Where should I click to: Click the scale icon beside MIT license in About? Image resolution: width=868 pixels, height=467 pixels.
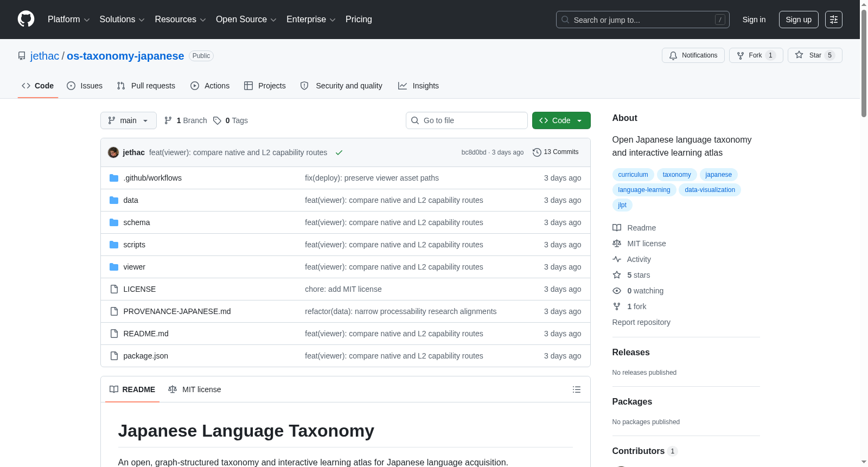[617, 244]
